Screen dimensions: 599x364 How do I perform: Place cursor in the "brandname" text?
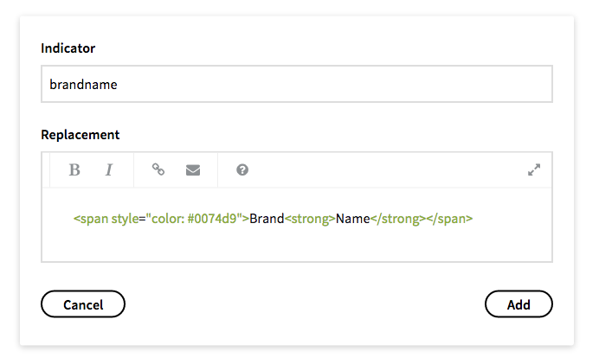pyautogui.click(x=83, y=85)
